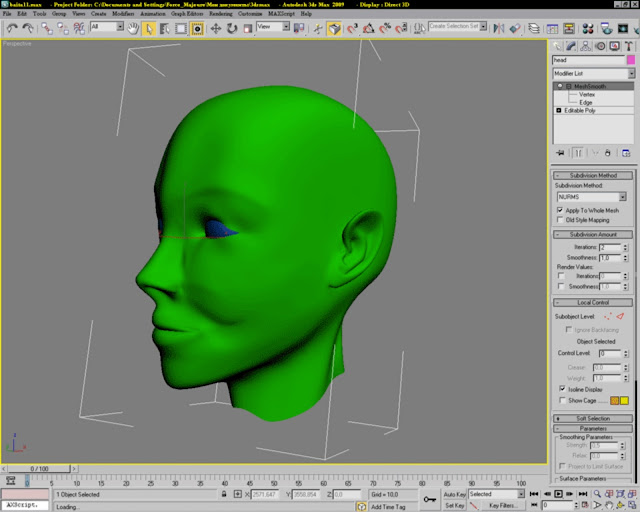This screenshot has width=640, height=512.
Task: Click the Play Animation button
Action: click(x=558, y=494)
